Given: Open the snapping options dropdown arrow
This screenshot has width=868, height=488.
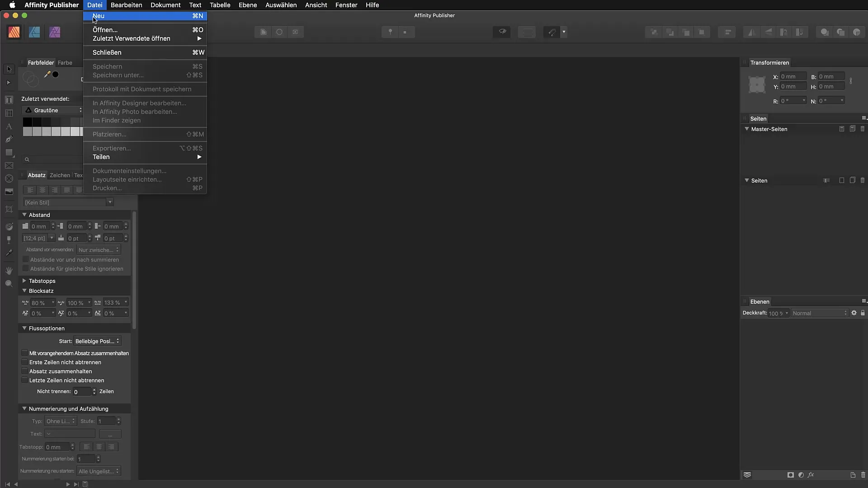Looking at the screenshot, I should 564,32.
